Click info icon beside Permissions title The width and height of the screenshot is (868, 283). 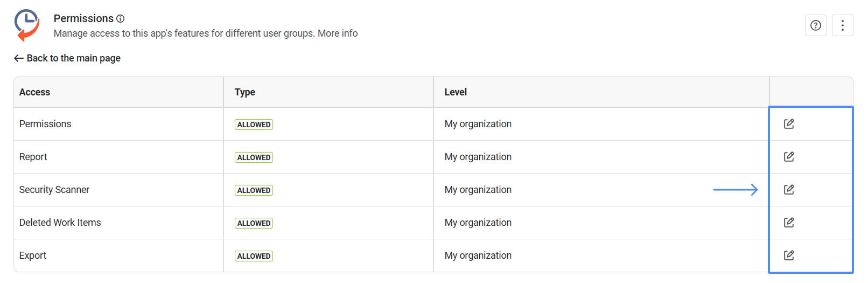(x=121, y=19)
